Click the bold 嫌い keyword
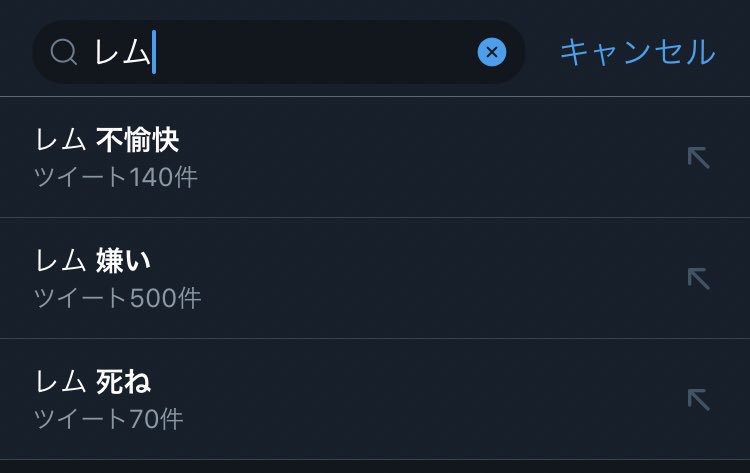The image size is (750, 473). click(x=124, y=262)
